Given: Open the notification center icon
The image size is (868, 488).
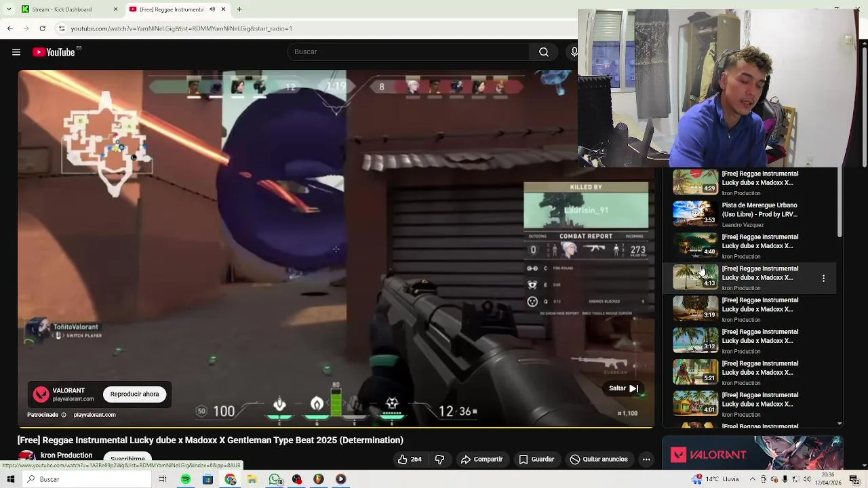Looking at the screenshot, I should coord(854,479).
